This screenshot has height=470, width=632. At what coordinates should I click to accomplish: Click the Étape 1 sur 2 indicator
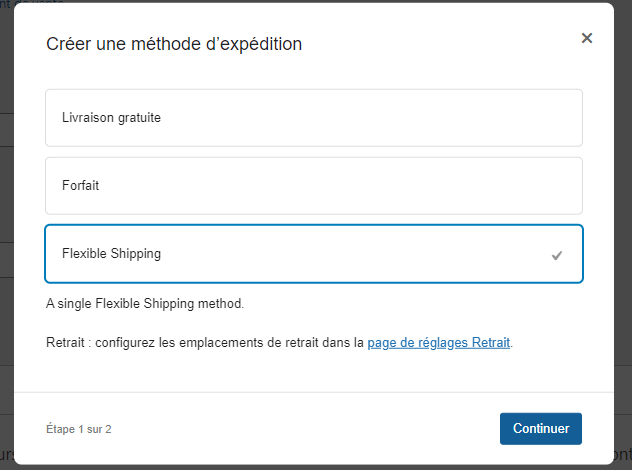79,429
